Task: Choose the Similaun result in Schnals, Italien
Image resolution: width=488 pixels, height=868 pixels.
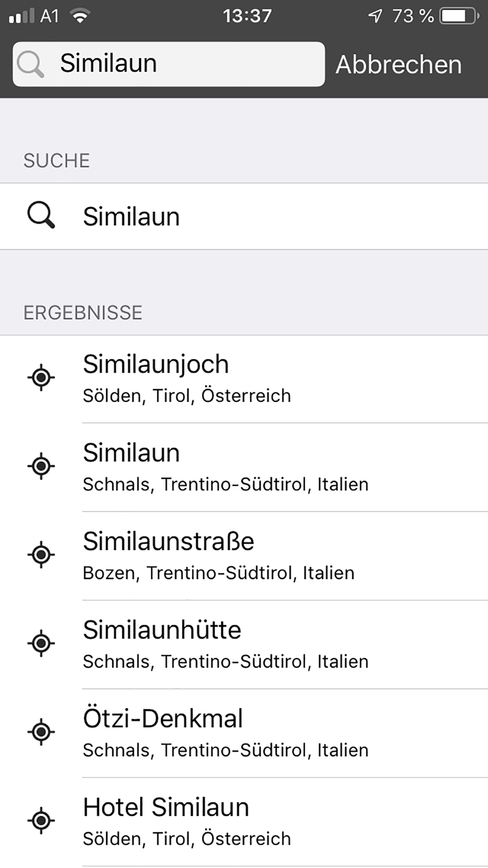Action: pyautogui.click(x=244, y=467)
